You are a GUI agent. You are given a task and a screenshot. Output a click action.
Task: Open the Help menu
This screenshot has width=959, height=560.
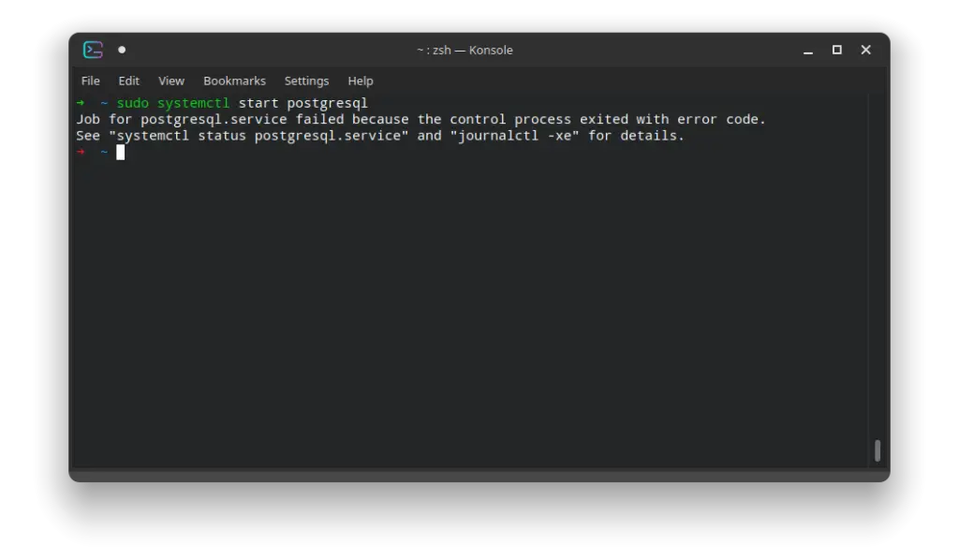tap(360, 81)
